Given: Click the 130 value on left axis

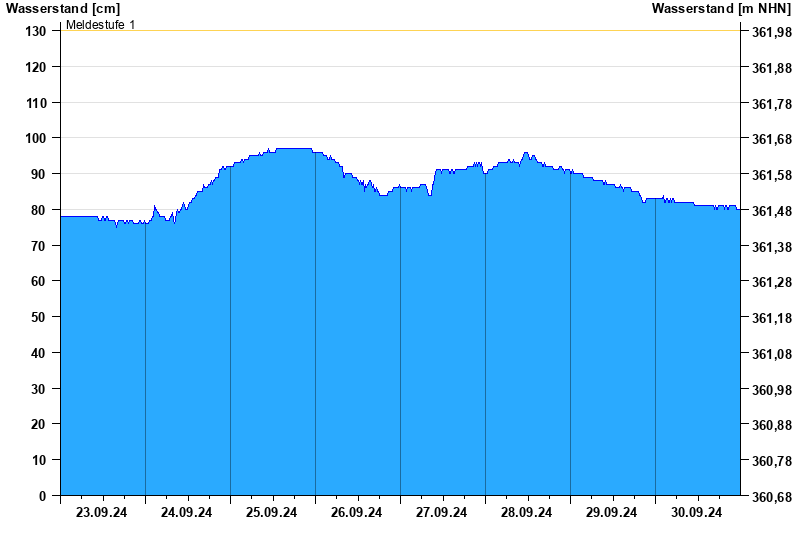Looking at the screenshot, I should [35, 31].
